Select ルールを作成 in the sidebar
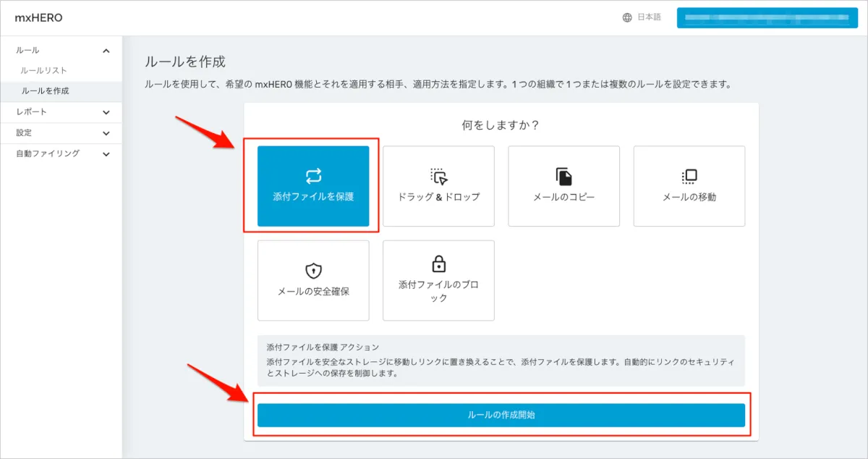 tap(46, 91)
